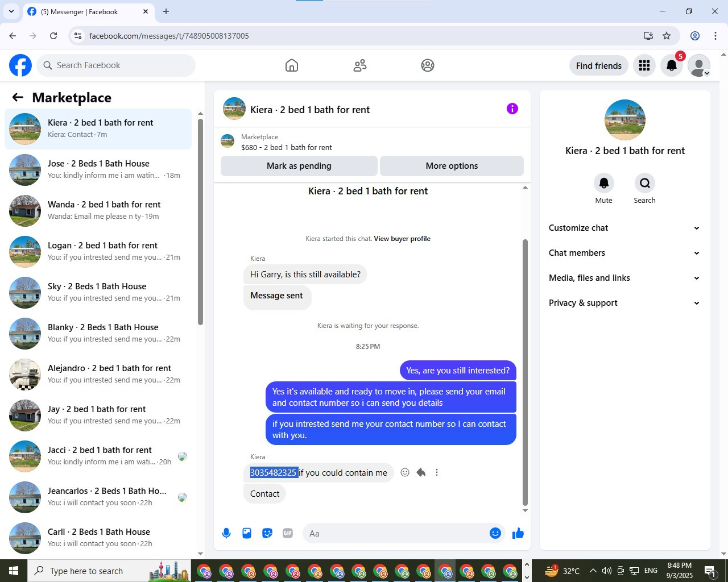Click the chat messages scrollbar
This screenshot has height=582, width=728.
525,372
